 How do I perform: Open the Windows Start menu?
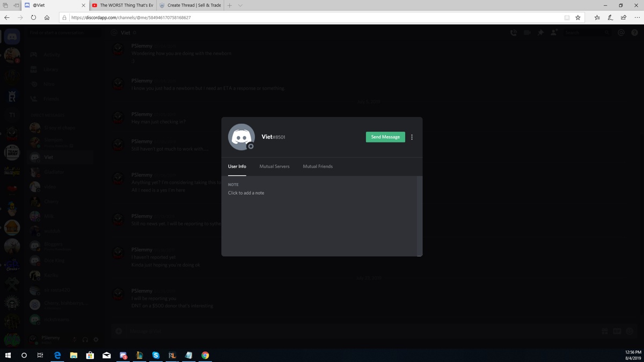point(8,355)
